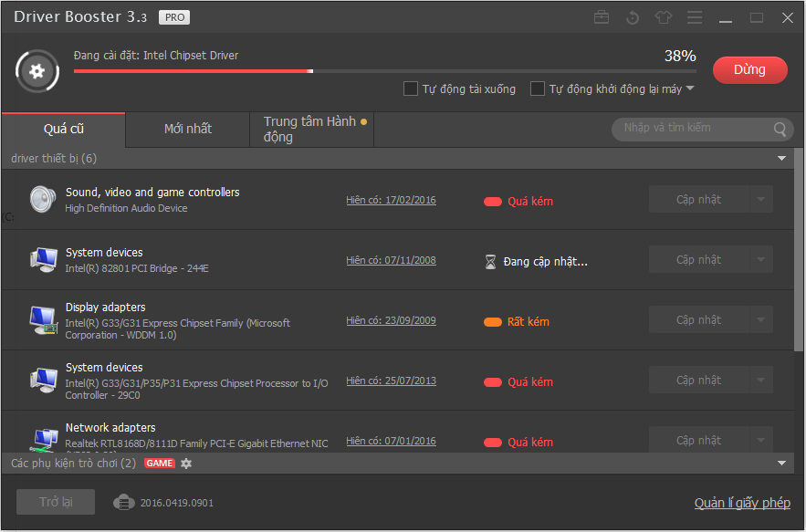Open update dropdown arrow for High Definition Audio
The height and width of the screenshot is (532, 806).
(760, 200)
